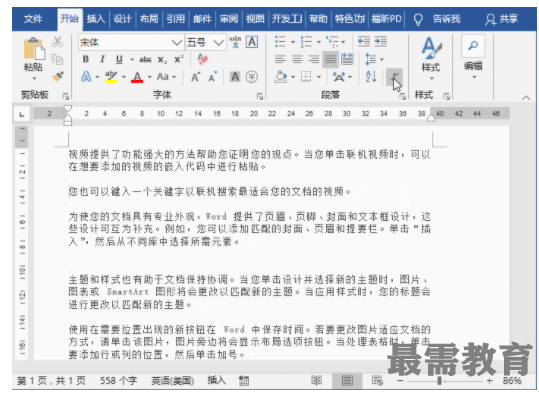Toggle Underline formatting

point(119,59)
